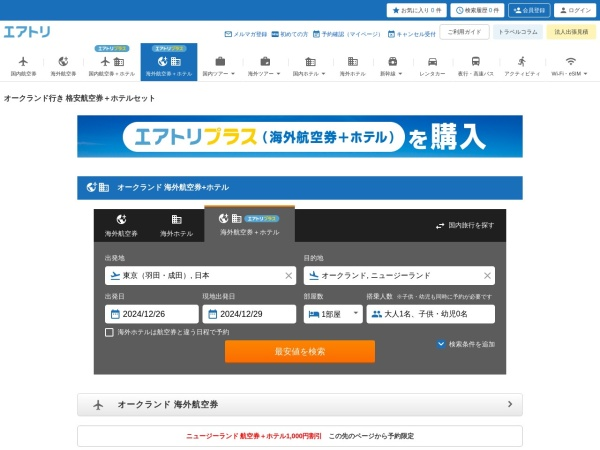Click the 現地出発日 calendar icon

[213, 314]
